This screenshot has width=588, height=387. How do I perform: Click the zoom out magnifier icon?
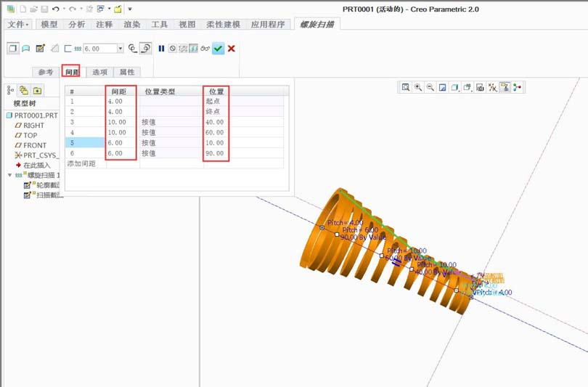click(x=430, y=87)
